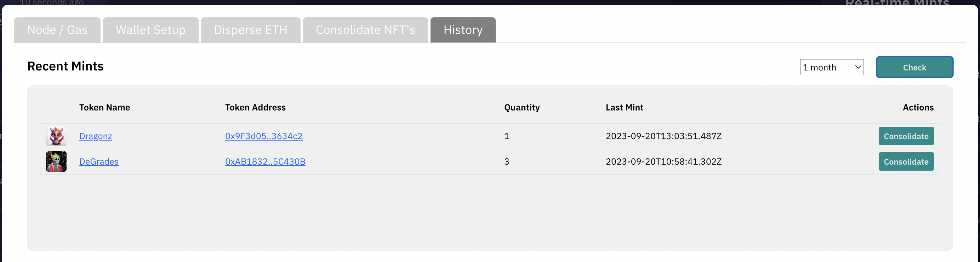This screenshot has height=262, width=980.
Task: Select the History tab
Action: [x=463, y=30]
